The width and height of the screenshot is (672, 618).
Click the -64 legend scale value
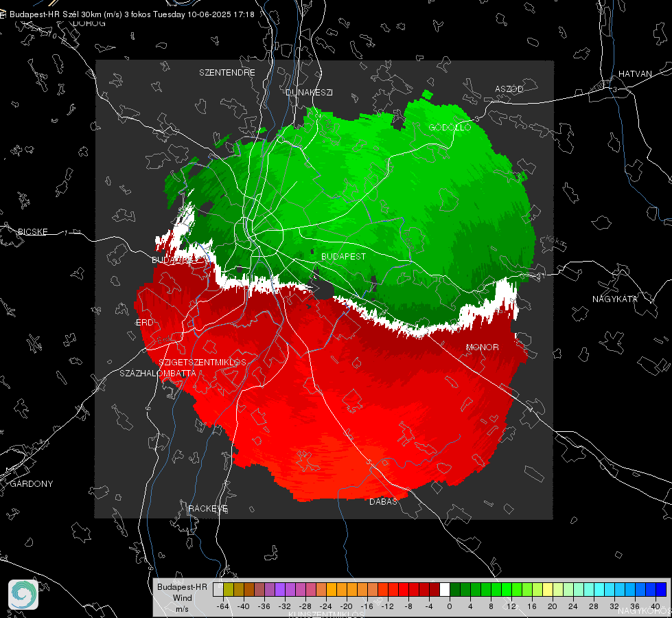[x=223, y=606]
